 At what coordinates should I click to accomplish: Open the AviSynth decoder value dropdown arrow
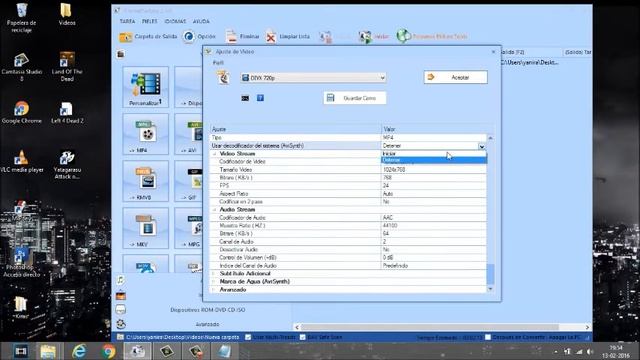point(482,146)
